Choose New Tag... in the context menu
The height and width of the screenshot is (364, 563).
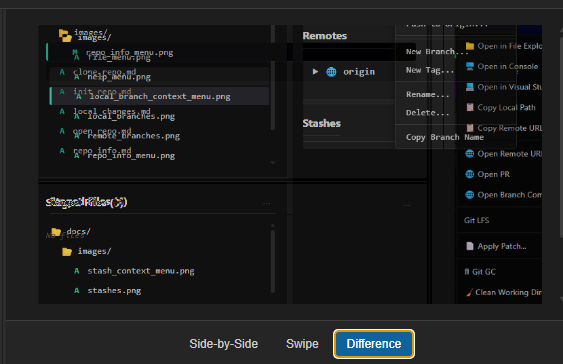point(430,70)
